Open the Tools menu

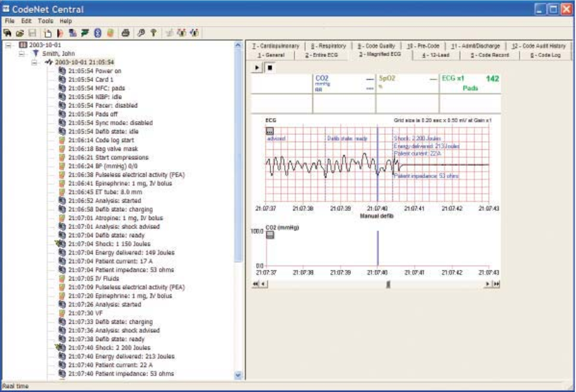click(x=45, y=21)
